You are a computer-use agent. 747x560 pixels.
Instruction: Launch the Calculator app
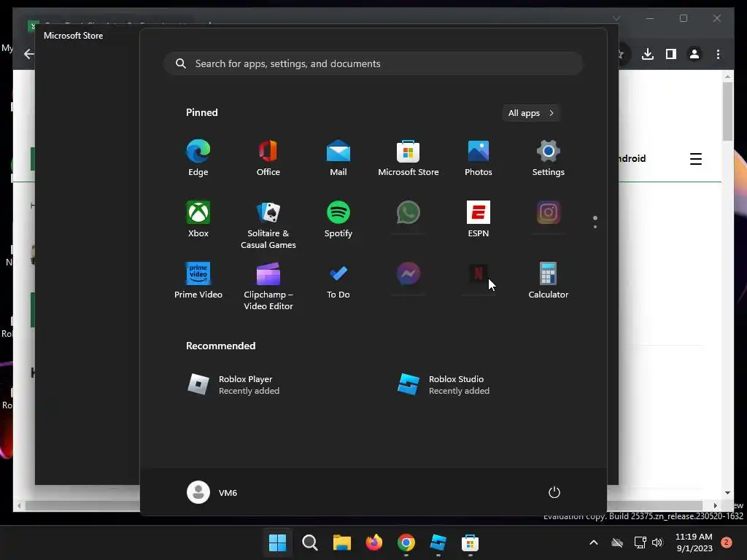tap(549, 281)
